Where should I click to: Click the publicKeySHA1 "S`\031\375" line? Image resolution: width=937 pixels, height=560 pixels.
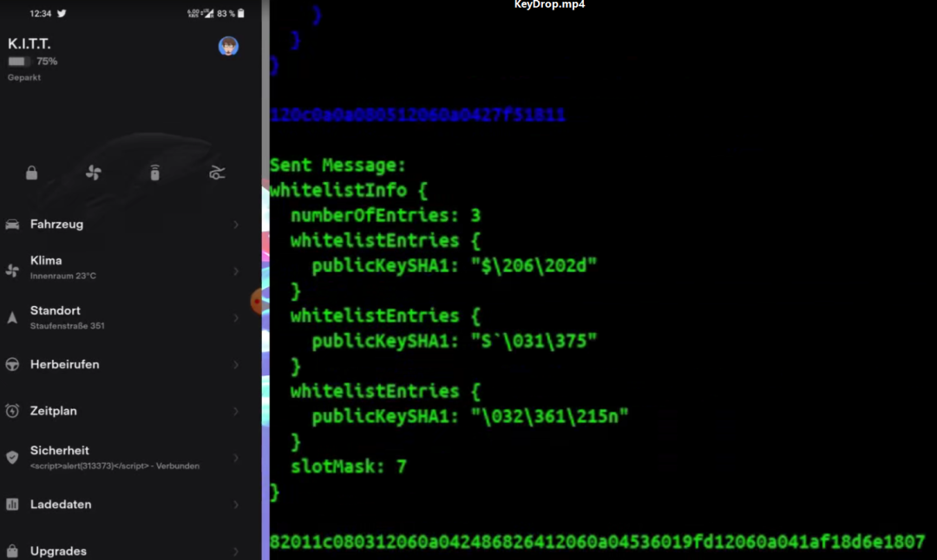point(454,341)
